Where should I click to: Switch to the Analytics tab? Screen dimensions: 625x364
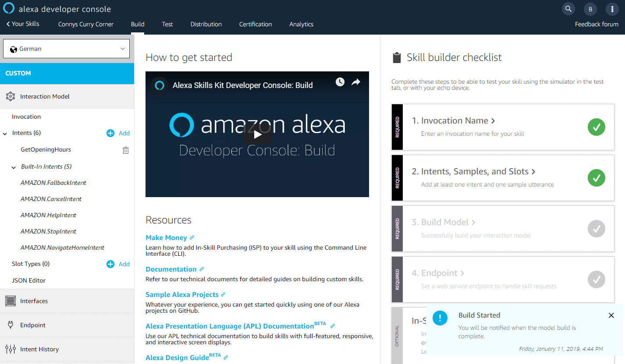[x=302, y=24]
